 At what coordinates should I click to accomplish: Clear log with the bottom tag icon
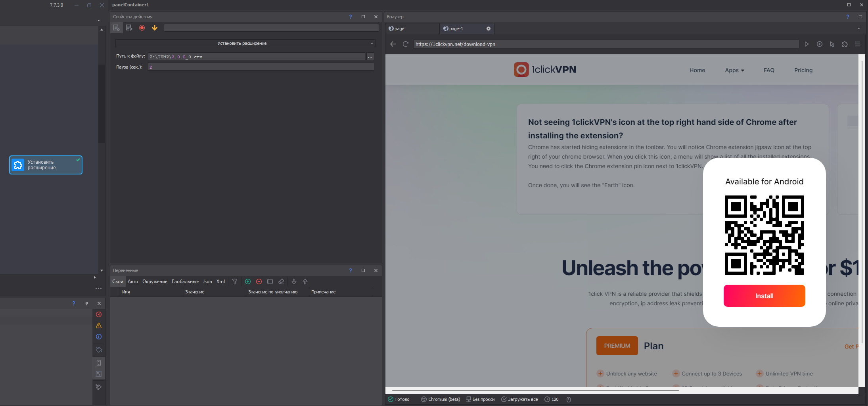coord(99,387)
